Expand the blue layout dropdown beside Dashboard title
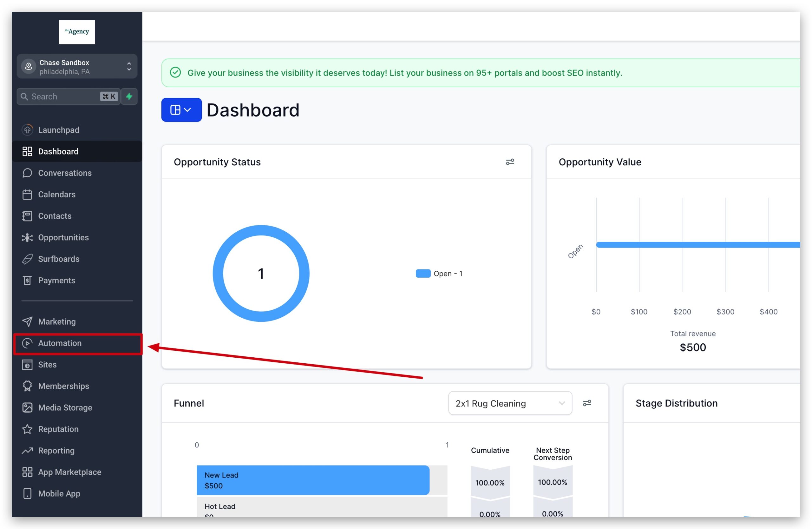This screenshot has width=812, height=529. coord(181,109)
